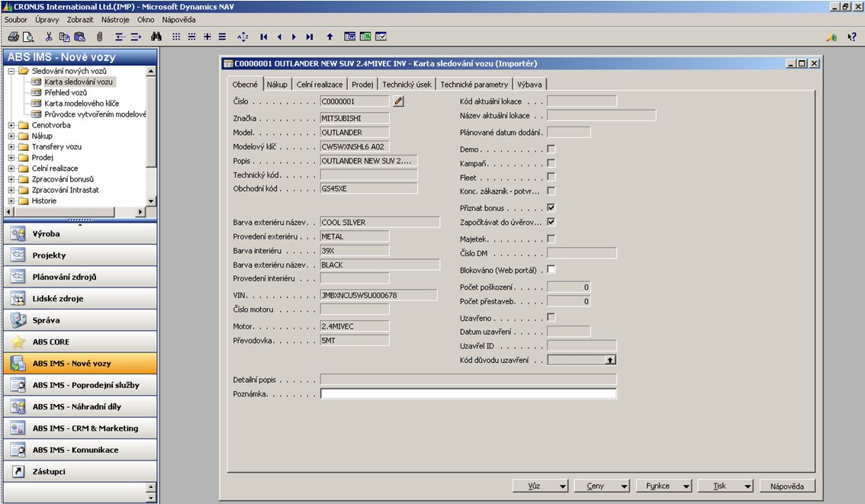Image resolution: width=865 pixels, height=504 pixels.
Task: Click the Send to Word toolbar icon
Action: pyautogui.click(x=350, y=37)
